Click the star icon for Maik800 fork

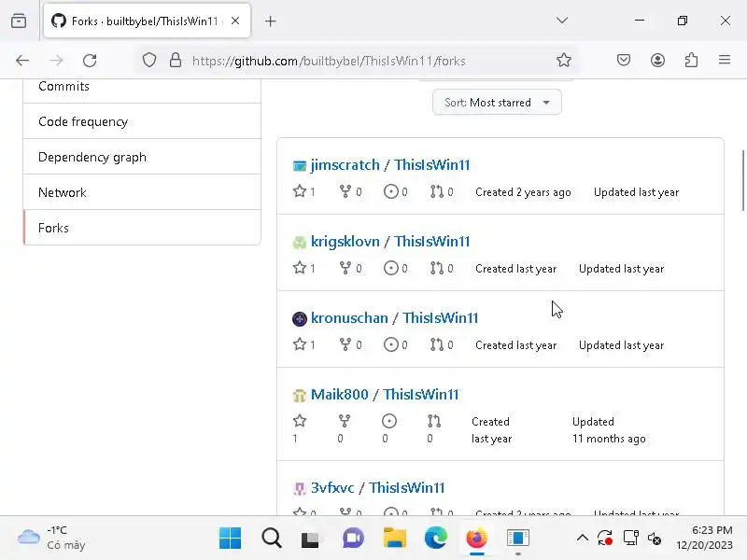[300, 421]
